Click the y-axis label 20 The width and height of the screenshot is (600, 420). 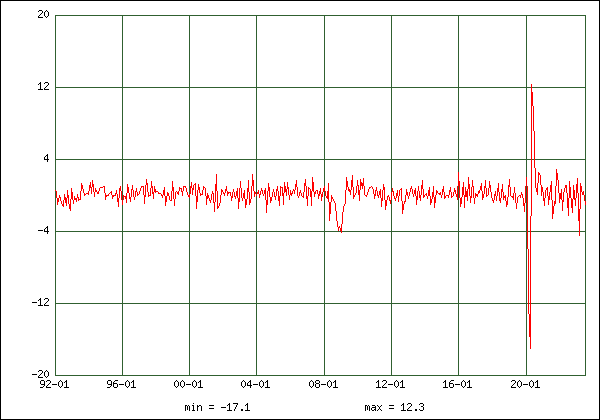point(44,15)
